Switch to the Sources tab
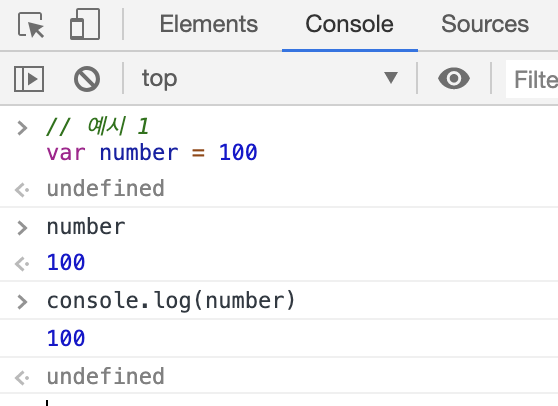 [x=485, y=24]
